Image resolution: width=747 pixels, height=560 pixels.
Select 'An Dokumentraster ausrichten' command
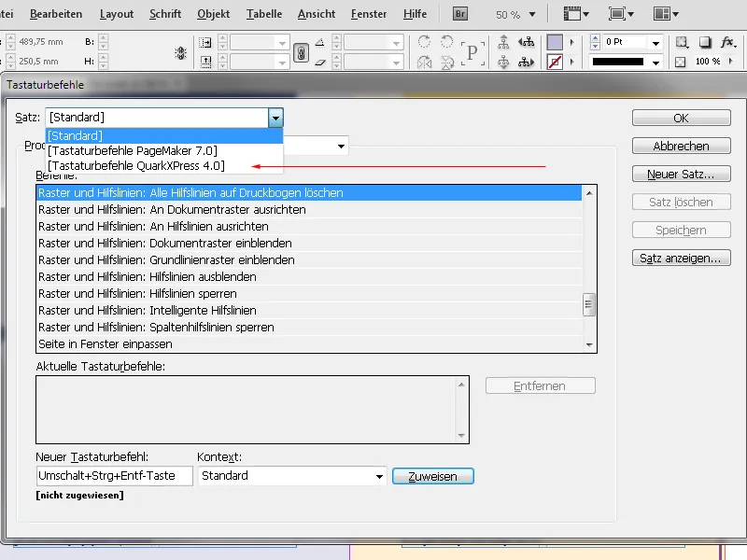click(309, 209)
